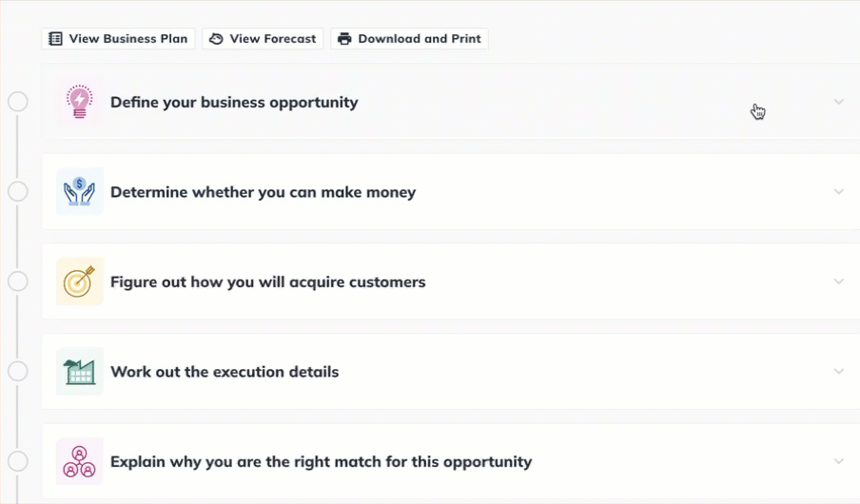Select the Download and Print button

(409, 39)
